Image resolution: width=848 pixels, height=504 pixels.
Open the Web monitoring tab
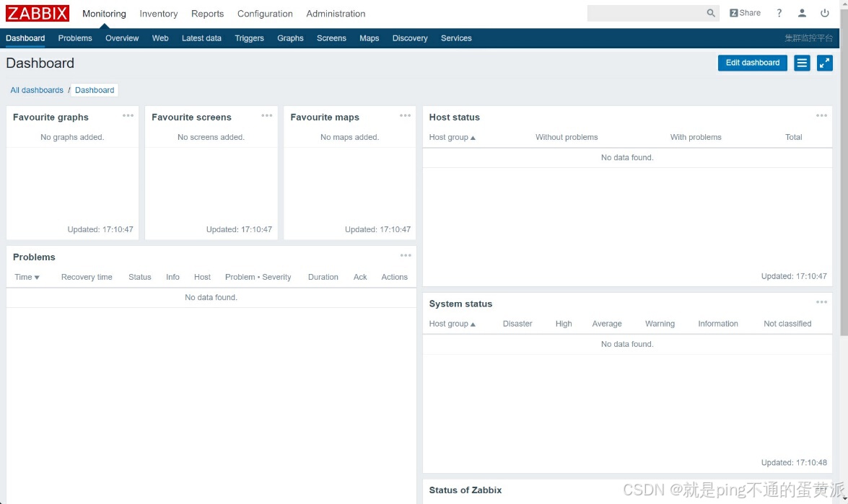click(x=160, y=38)
